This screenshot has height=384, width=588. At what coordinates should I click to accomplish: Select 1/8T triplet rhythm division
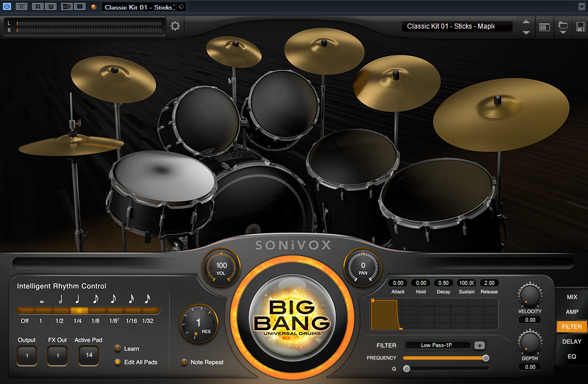[114, 321]
